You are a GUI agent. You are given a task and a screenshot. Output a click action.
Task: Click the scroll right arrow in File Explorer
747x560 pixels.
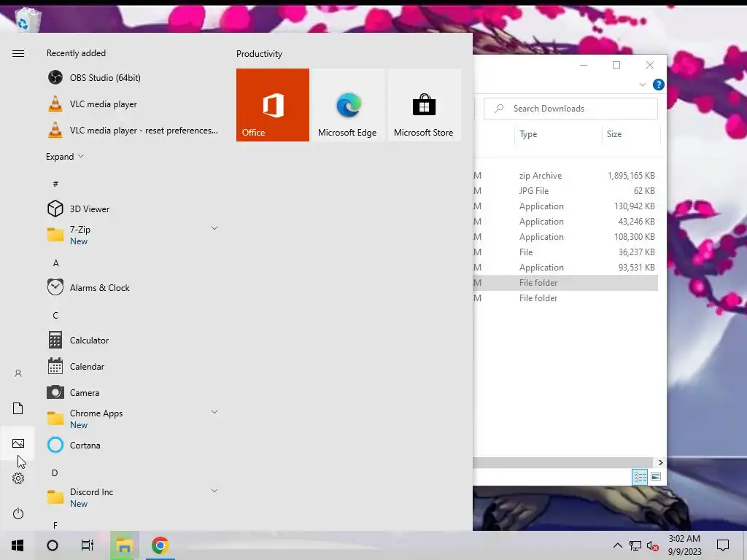tap(660, 462)
